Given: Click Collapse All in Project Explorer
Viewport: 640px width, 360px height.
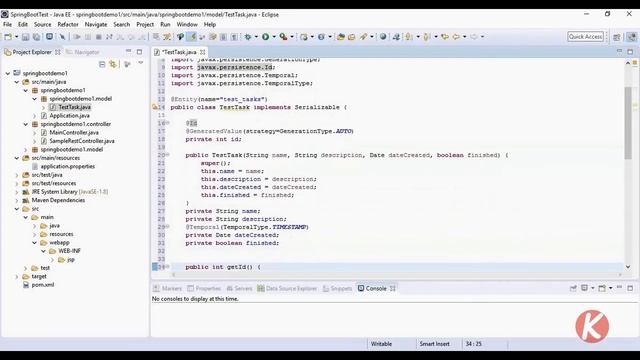Looking at the screenshot, I should click(x=102, y=64).
